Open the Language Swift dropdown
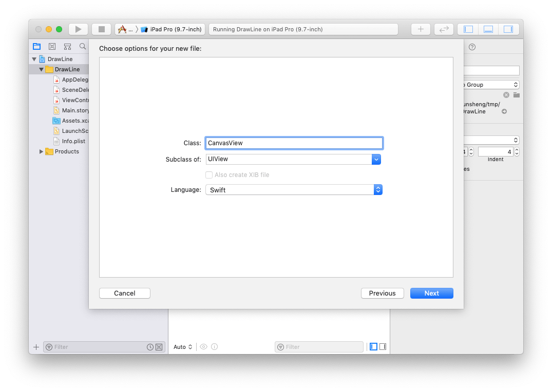This screenshot has height=392, width=552. [x=378, y=189]
